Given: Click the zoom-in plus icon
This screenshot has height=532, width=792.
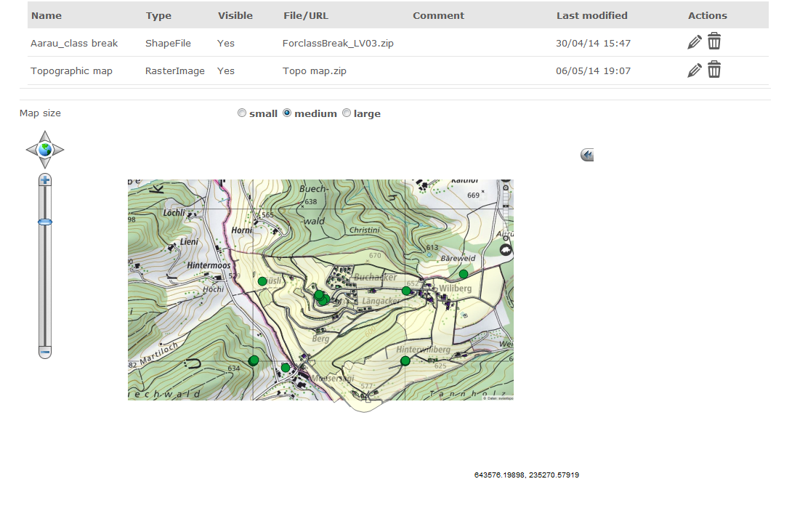Looking at the screenshot, I should click(x=45, y=179).
